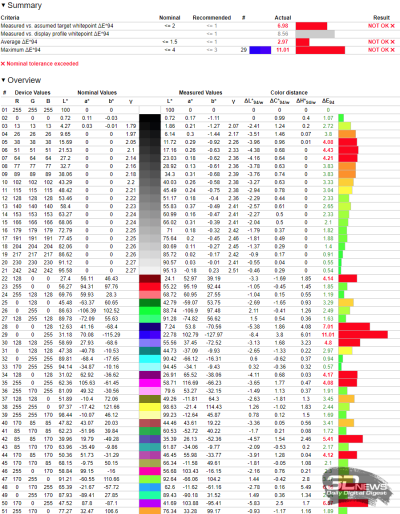The image size is (400, 514).
Task: Select the cyan swatch in row 32
Action: point(150,359)
